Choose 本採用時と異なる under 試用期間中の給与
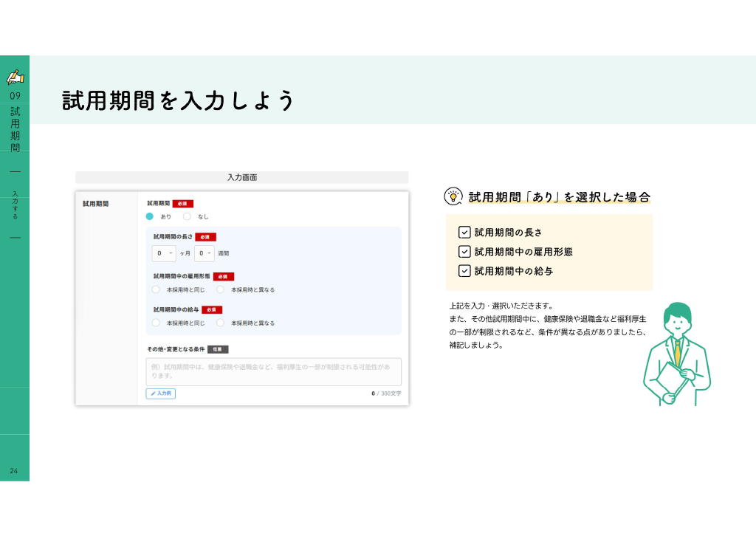756x536 pixels. coord(220,323)
